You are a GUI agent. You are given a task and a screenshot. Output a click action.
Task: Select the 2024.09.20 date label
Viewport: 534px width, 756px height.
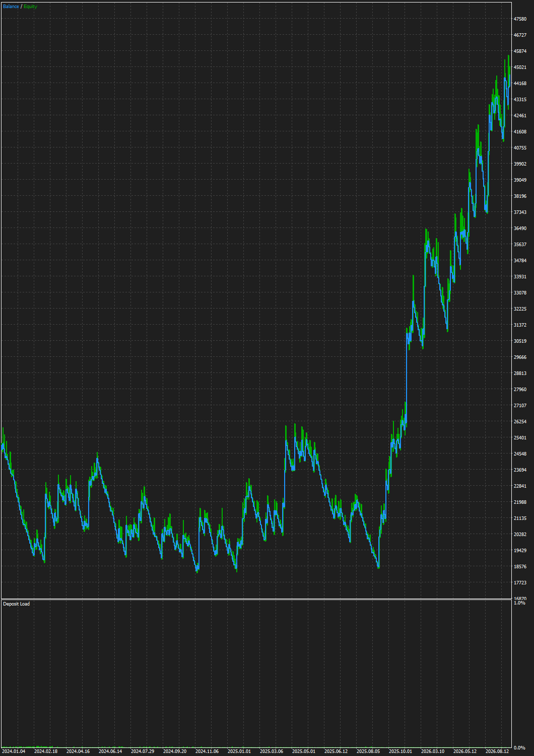[175, 751]
